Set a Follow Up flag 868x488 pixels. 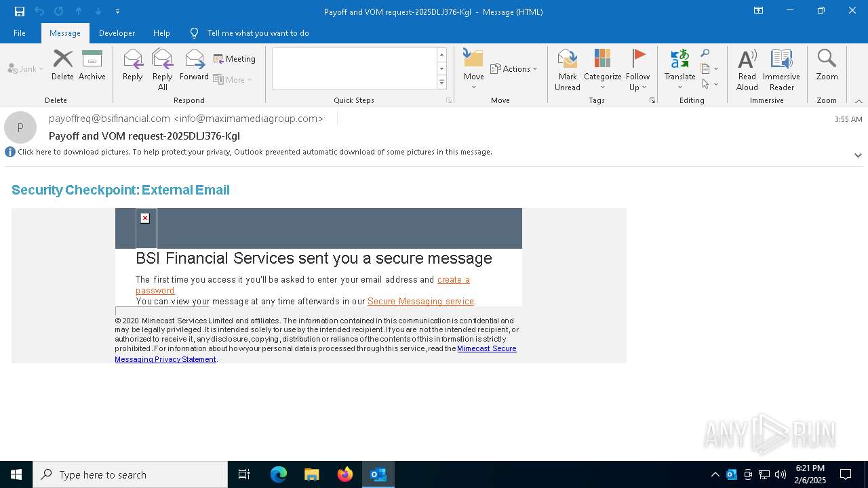[638, 70]
